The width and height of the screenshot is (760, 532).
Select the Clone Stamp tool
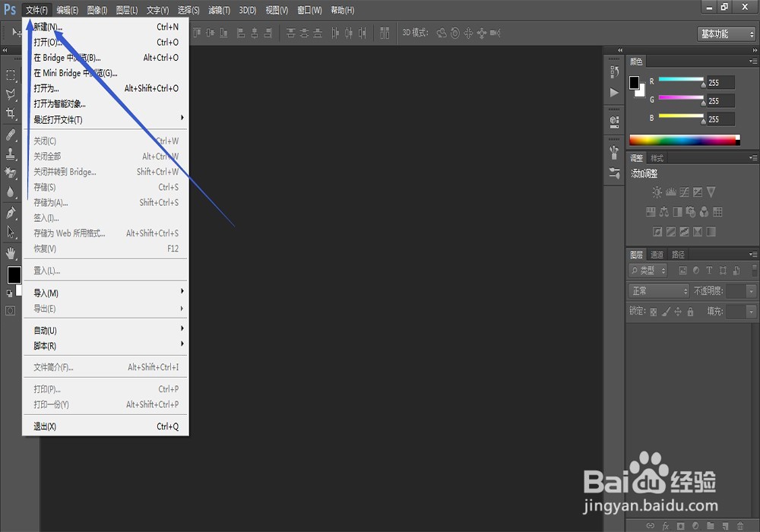tap(10, 154)
